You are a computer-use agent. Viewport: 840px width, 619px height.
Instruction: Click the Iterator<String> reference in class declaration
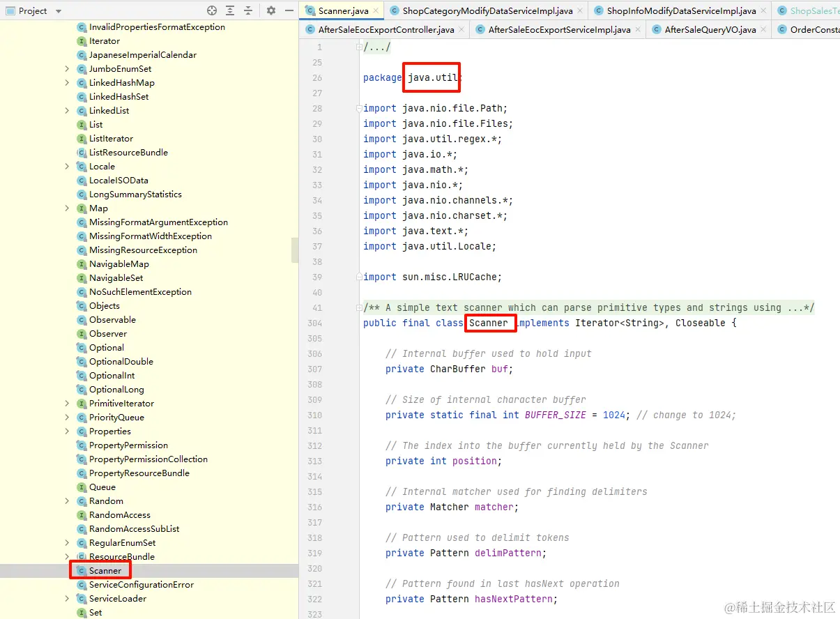pos(620,323)
